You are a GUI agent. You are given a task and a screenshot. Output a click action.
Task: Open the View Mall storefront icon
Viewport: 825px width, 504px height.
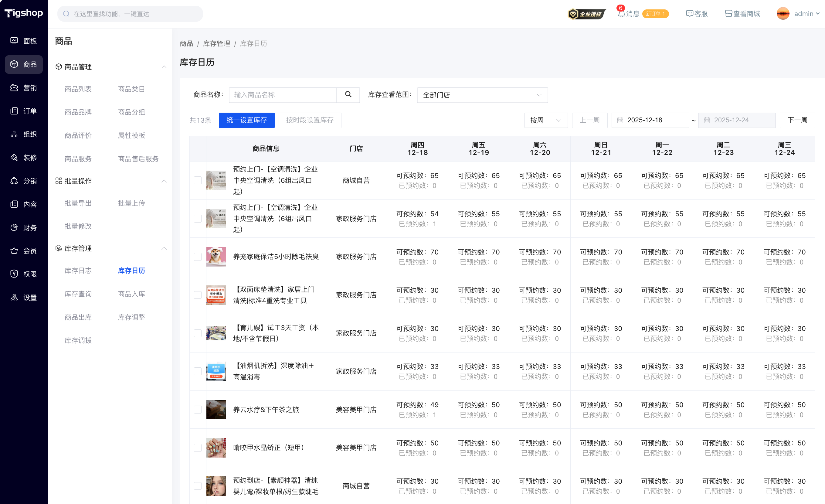[728, 14]
